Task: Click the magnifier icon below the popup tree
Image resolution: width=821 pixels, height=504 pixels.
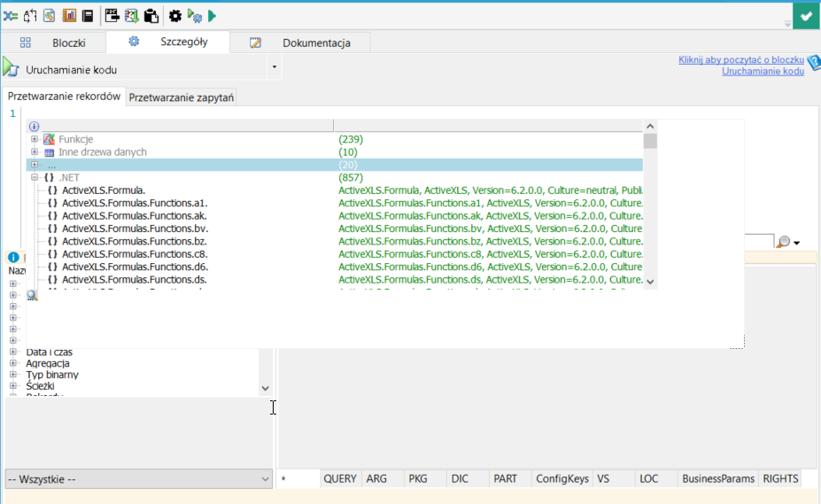Action: click(x=32, y=296)
